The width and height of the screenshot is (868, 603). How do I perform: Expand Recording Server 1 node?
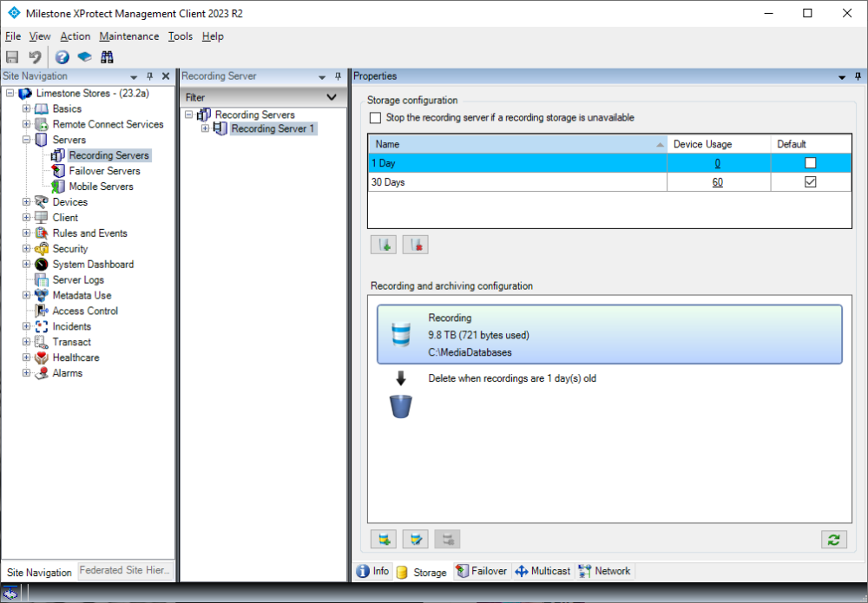(206, 129)
